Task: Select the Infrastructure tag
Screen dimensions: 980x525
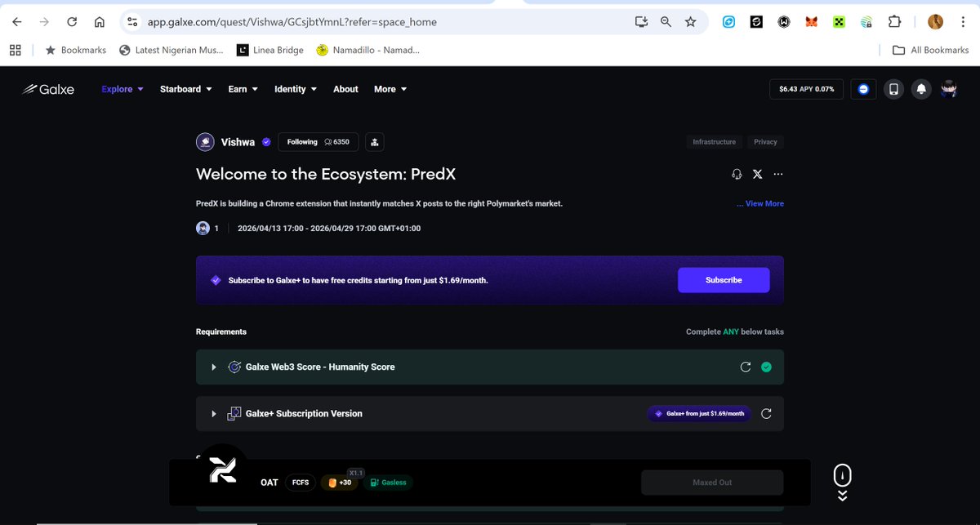Action: tap(715, 142)
